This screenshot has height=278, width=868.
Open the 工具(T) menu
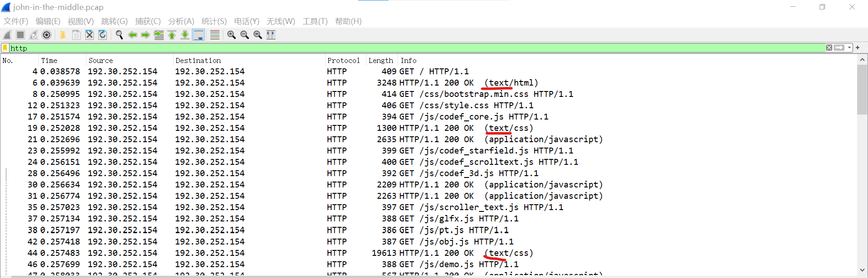(x=315, y=21)
